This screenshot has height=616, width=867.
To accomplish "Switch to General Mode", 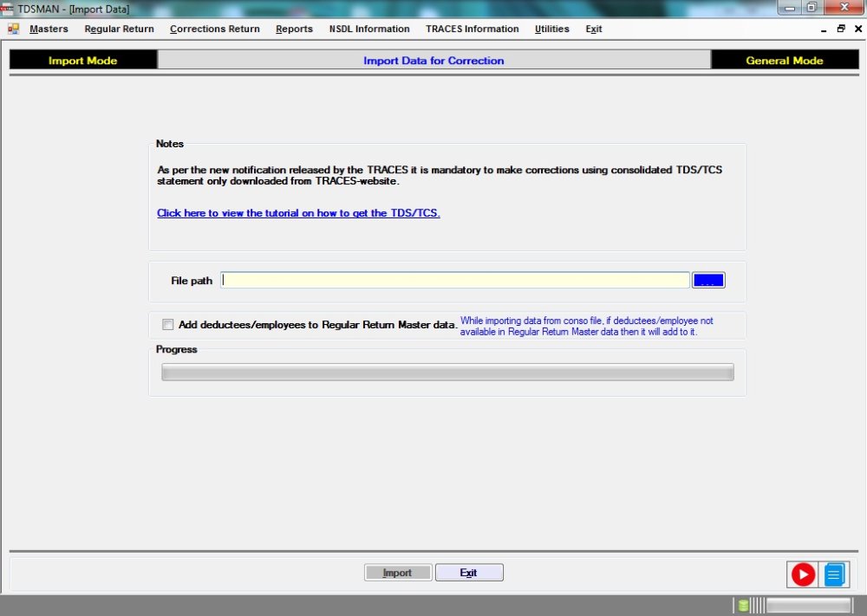I will click(x=784, y=60).
